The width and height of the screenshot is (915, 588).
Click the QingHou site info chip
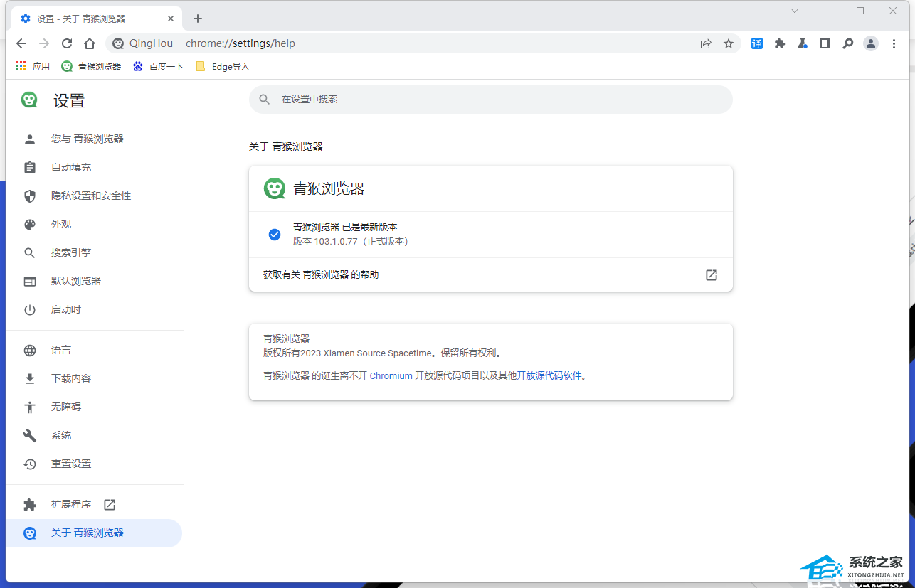coord(143,43)
